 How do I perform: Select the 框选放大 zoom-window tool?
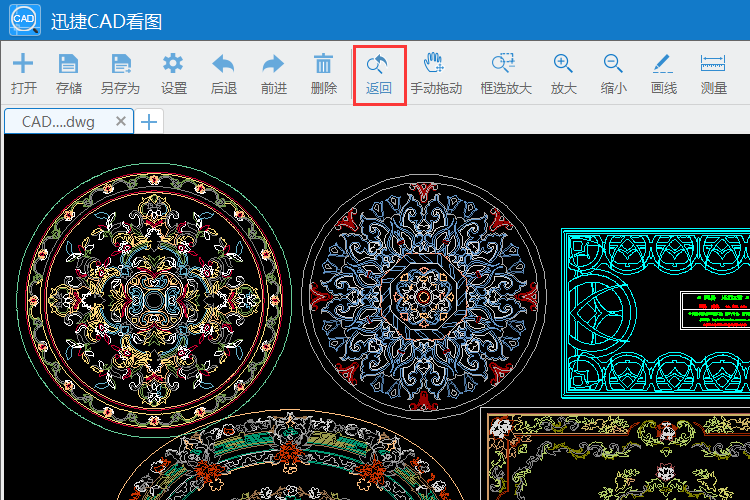(506, 74)
